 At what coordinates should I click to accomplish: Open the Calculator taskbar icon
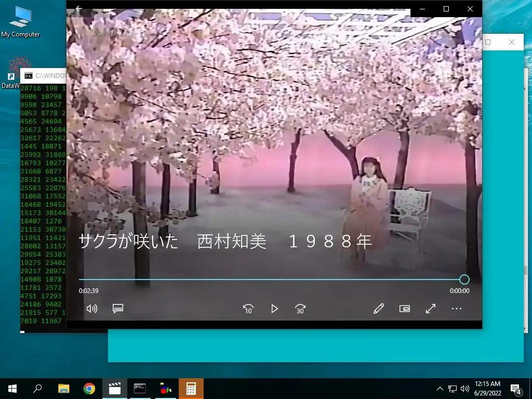coord(191,389)
